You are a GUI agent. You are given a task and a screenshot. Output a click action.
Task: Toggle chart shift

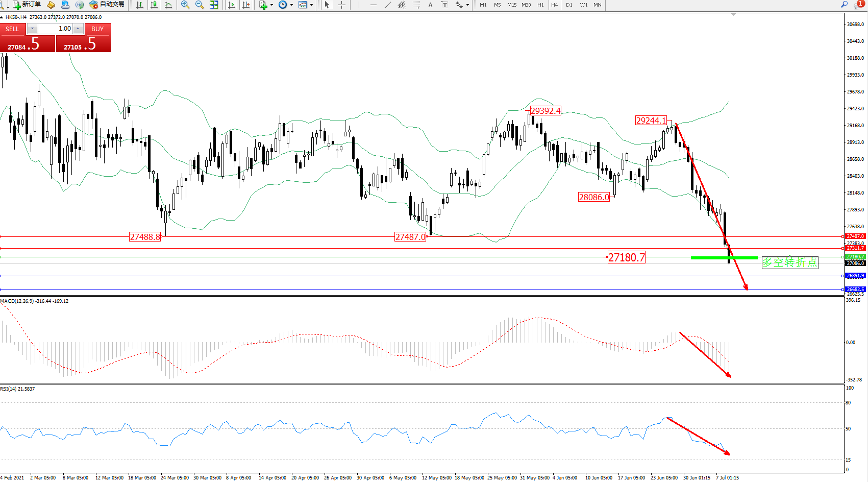(246, 5)
